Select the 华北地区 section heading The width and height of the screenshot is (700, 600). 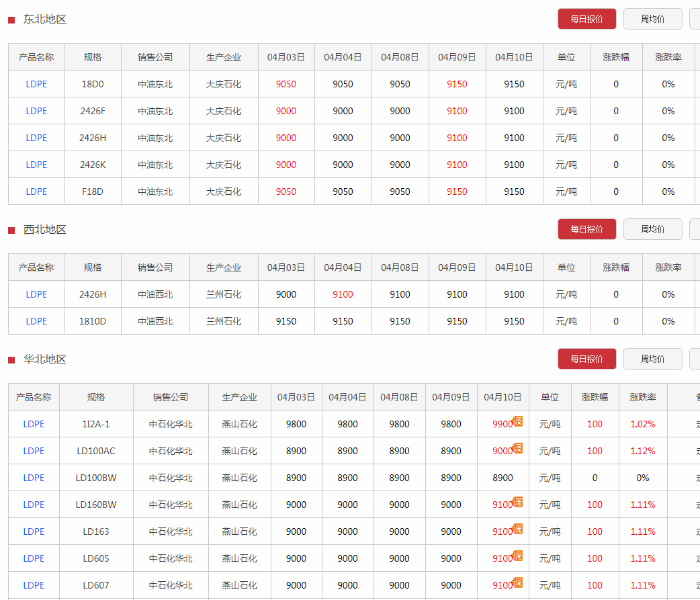[x=44, y=359]
